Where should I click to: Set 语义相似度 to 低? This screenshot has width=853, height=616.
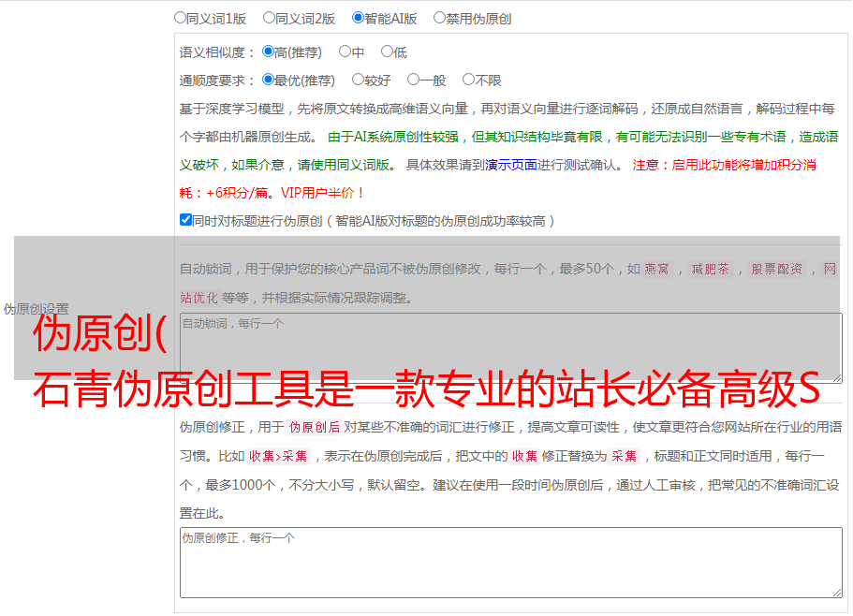coord(387,51)
